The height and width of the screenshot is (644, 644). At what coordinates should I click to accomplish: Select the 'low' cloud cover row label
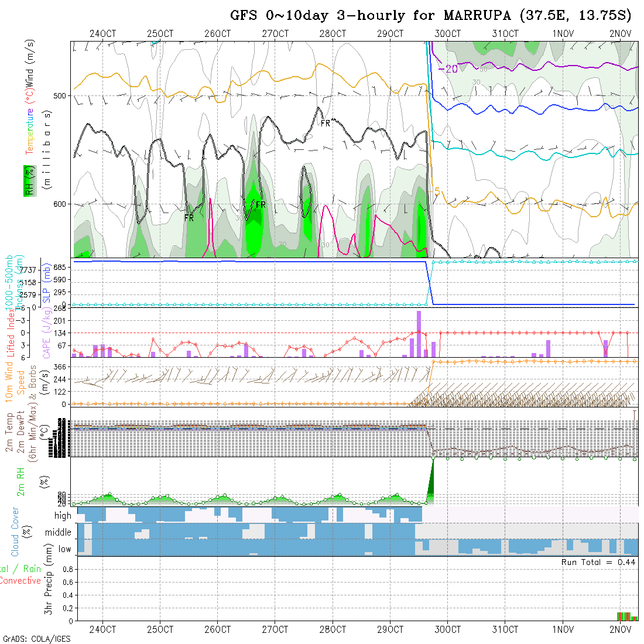64,549
